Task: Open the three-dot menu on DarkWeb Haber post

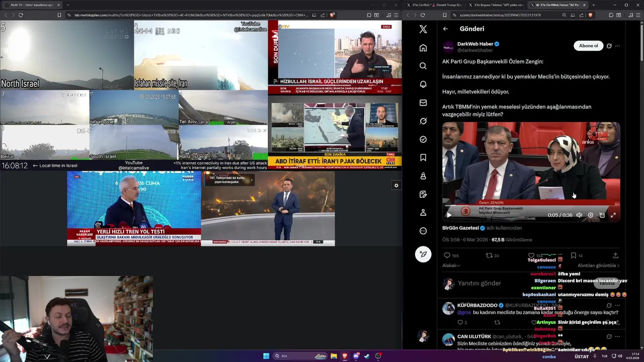Action: [x=617, y=46]
